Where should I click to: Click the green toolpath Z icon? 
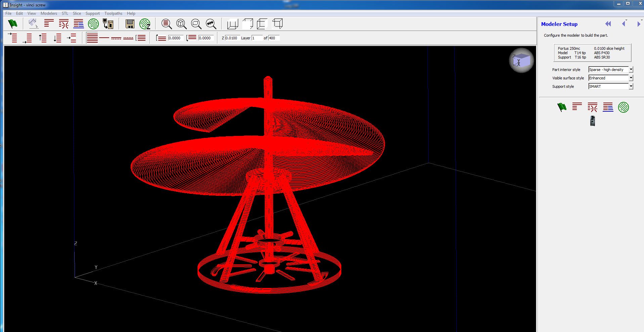(x=145, y=24)
